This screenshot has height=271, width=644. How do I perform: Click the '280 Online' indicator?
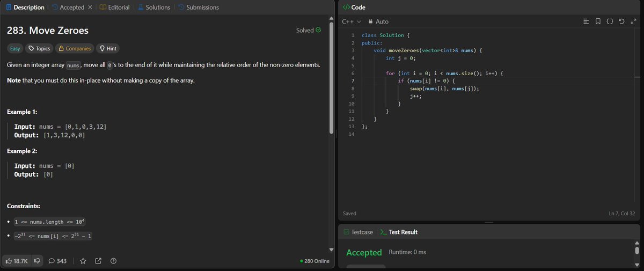(x=314, y=261)
